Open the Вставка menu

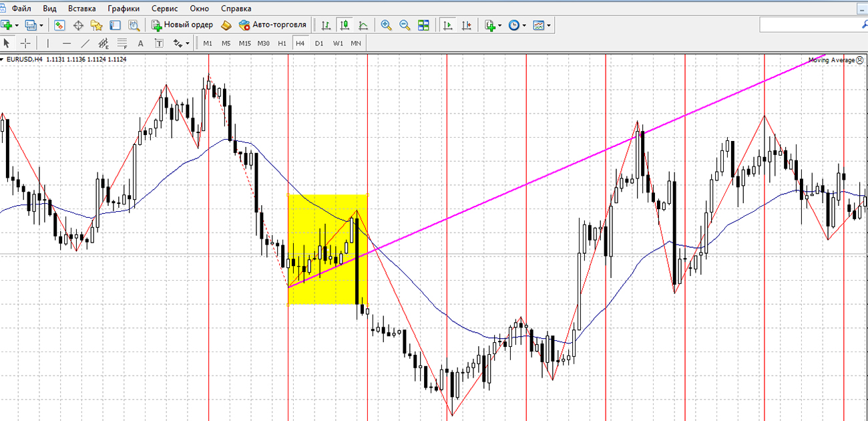click(x=81, y=9)
